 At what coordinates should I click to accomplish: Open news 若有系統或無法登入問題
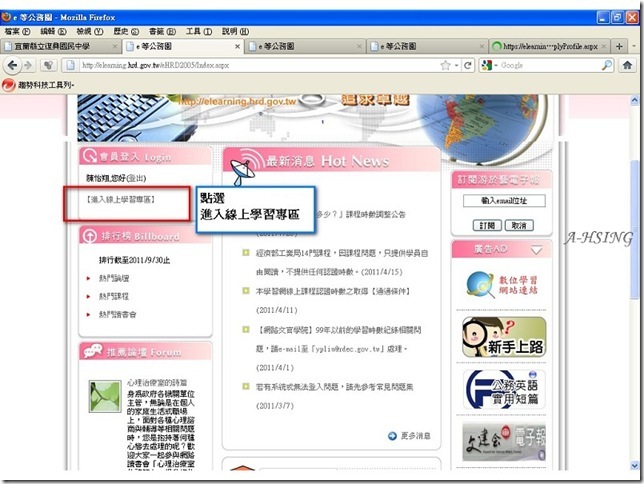tap(334, 387)
